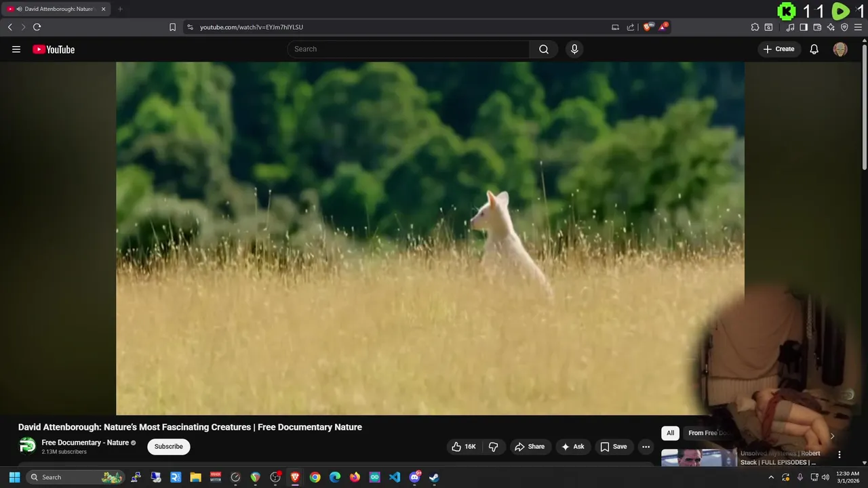Open Discord from the taskbar
This screenshot has height=488, width=868.
(414, 477)
